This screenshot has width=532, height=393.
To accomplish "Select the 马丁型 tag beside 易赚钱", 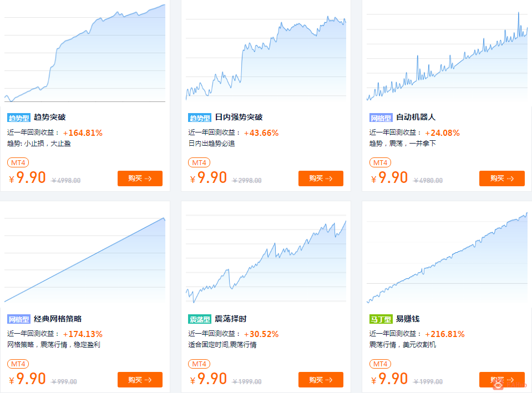I will point(381,319).
